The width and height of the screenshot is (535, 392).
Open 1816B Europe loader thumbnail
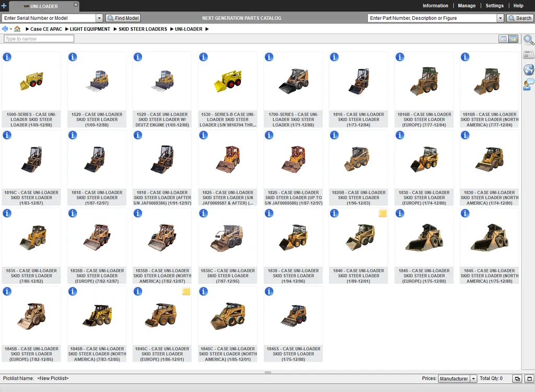(424, 81)
